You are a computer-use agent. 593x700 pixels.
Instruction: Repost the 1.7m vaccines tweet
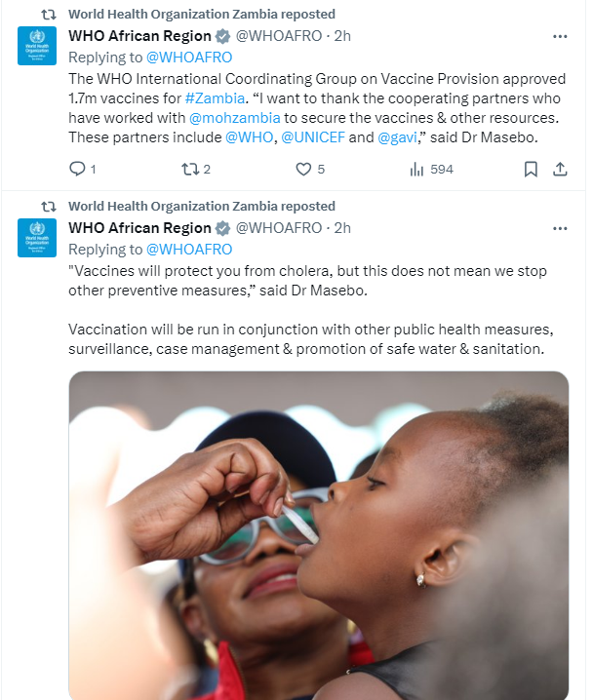click(189, 169)
